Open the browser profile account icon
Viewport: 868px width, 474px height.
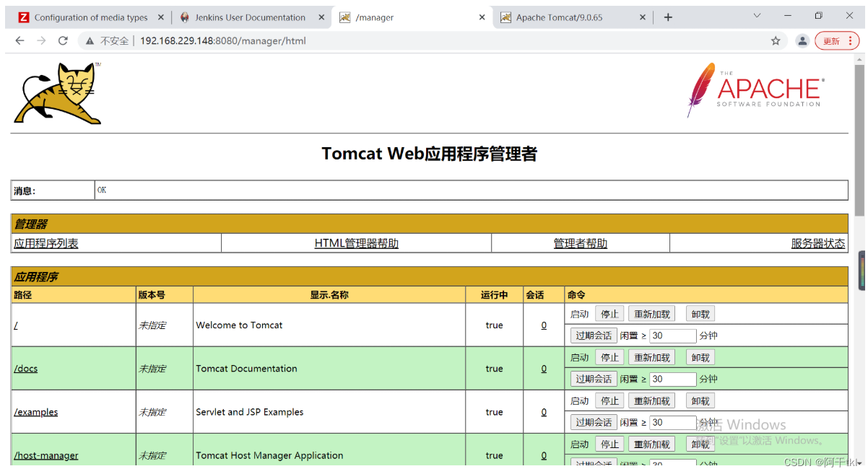pyautogui.click(x=802, y=41)
